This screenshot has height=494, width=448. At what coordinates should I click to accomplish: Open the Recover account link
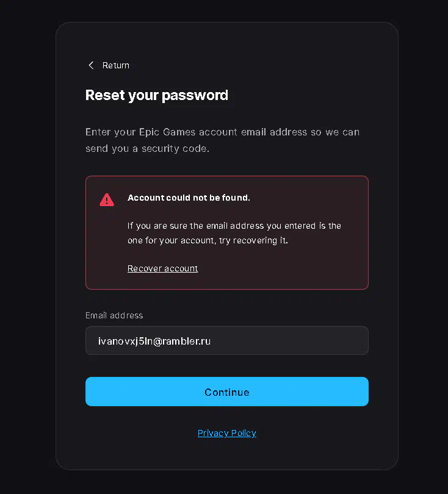click(x=163, y=268)
